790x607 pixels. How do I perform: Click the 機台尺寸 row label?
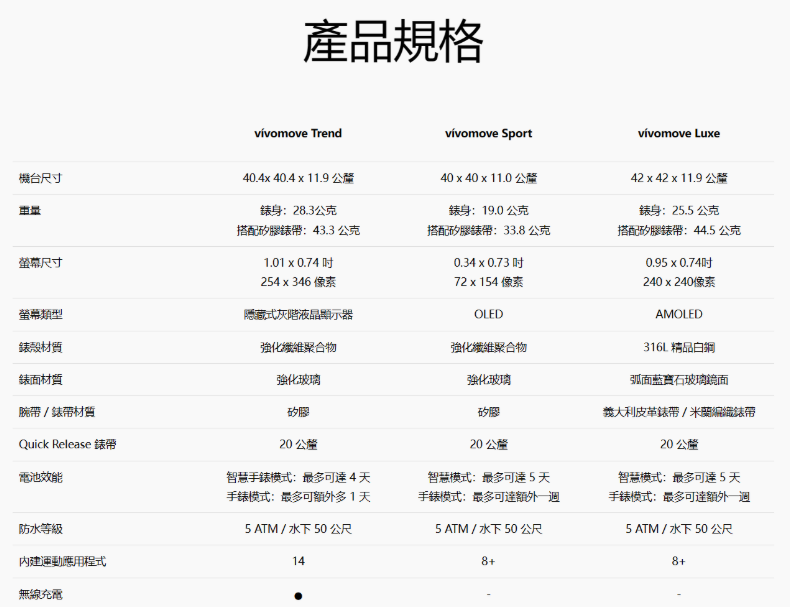click(40, 178)
